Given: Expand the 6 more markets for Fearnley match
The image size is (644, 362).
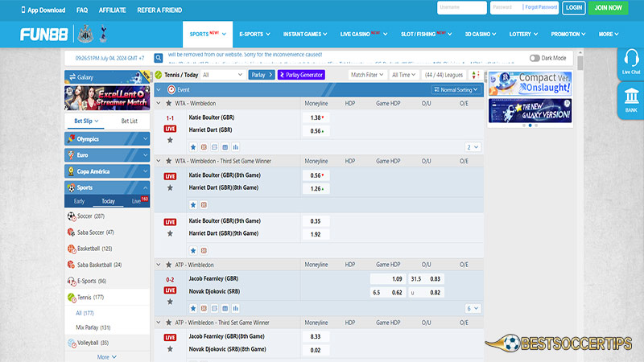Looking at the screenshot, I should click(x=473, y=308).
